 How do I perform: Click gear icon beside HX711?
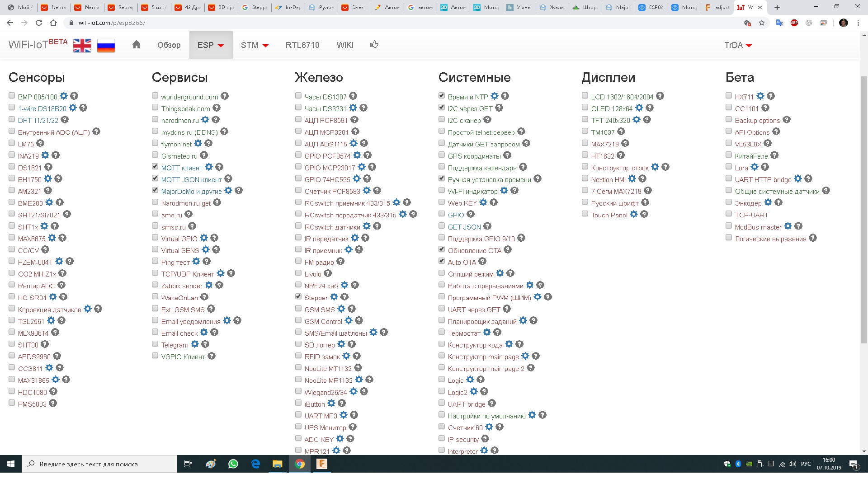760,96
